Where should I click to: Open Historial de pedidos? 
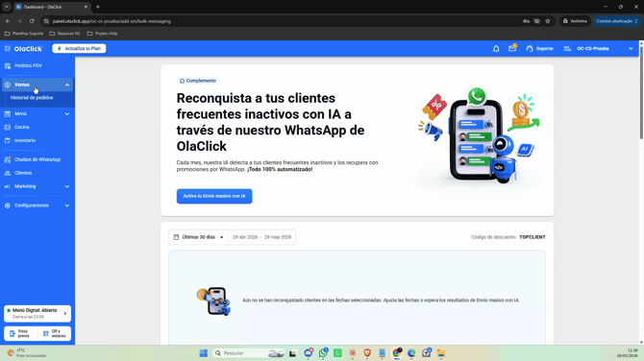pyautogui.click(x=32, y=98)
